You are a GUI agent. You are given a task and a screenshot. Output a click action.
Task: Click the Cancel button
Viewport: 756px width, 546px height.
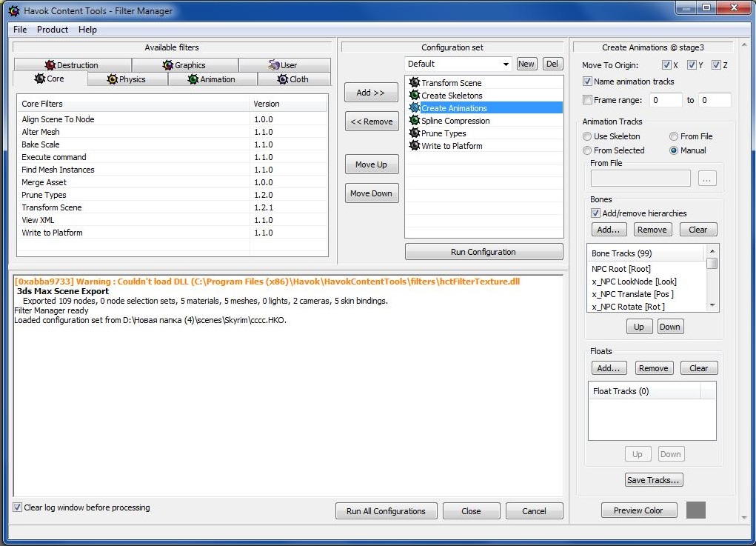click(x=534, y=510)
